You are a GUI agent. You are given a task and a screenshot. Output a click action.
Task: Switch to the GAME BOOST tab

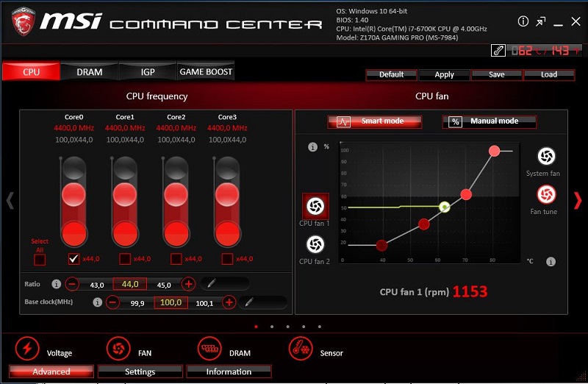click(206, 71)
